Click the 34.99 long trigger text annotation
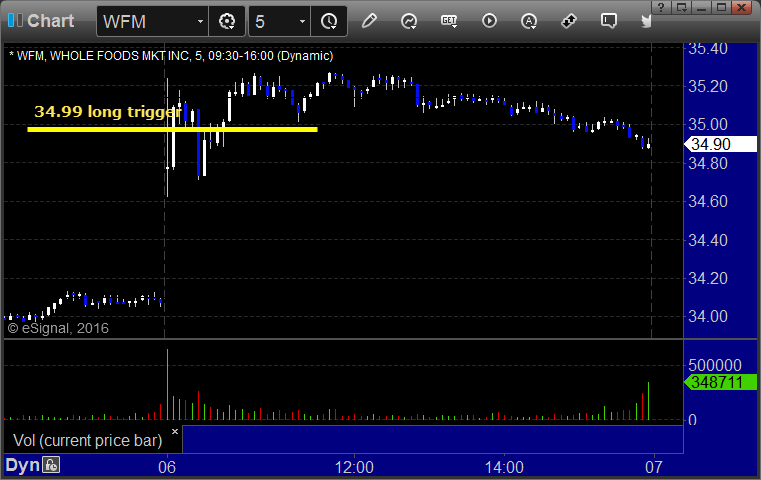Image resolution: width=761 pixels, height=480 pixels. click(x=108, y=112)
